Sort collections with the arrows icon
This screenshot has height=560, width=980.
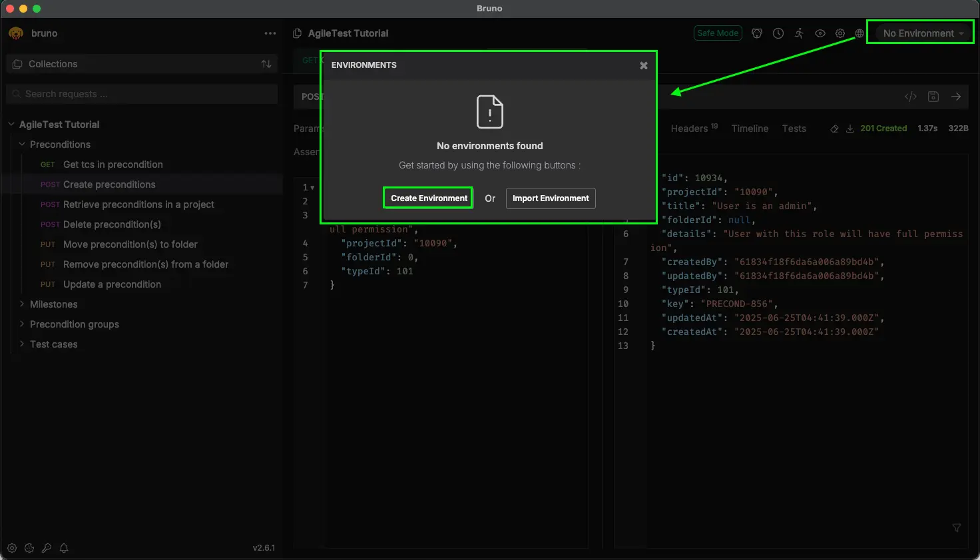266,64
